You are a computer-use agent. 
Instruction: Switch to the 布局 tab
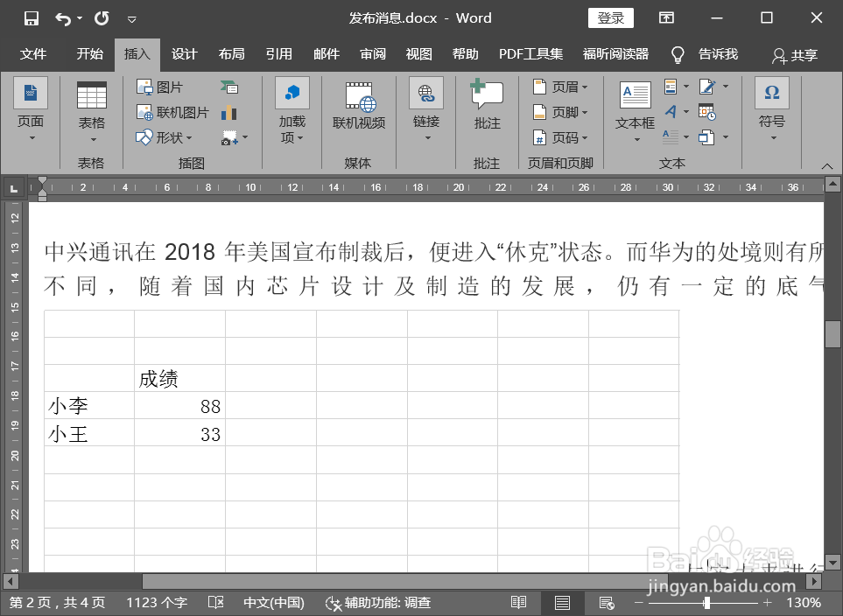click(x=232, y=54)
